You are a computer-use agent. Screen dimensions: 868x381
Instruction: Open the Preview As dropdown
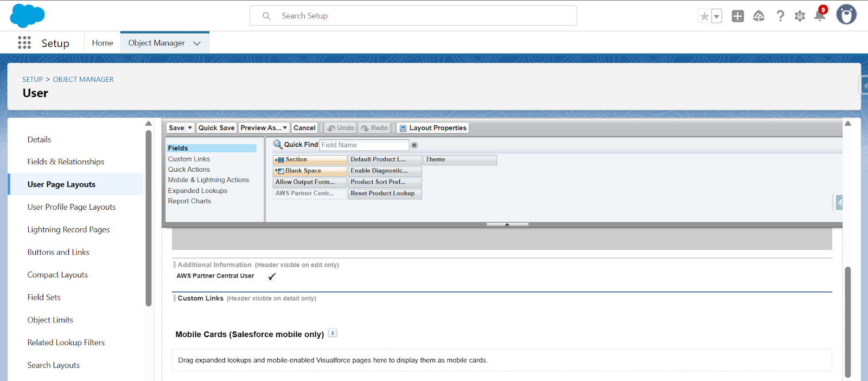264,128
